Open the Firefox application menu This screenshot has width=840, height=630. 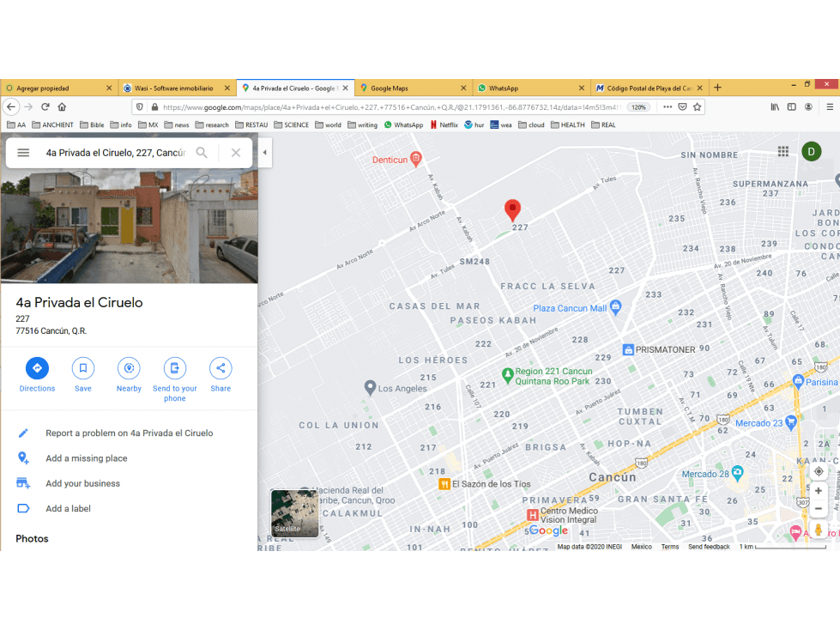[x=830, y=107]
